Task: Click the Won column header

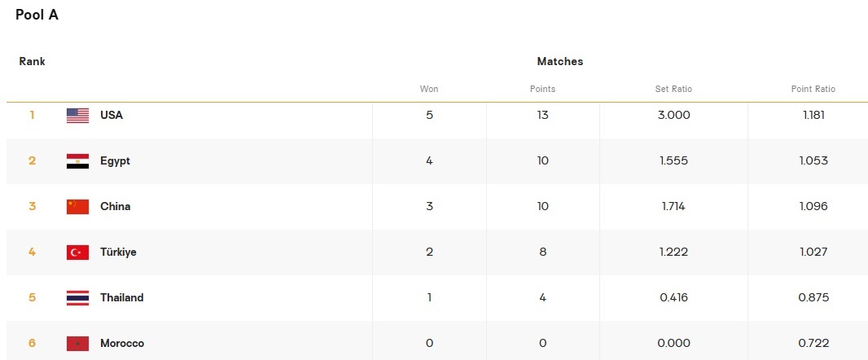Action: 429,90
